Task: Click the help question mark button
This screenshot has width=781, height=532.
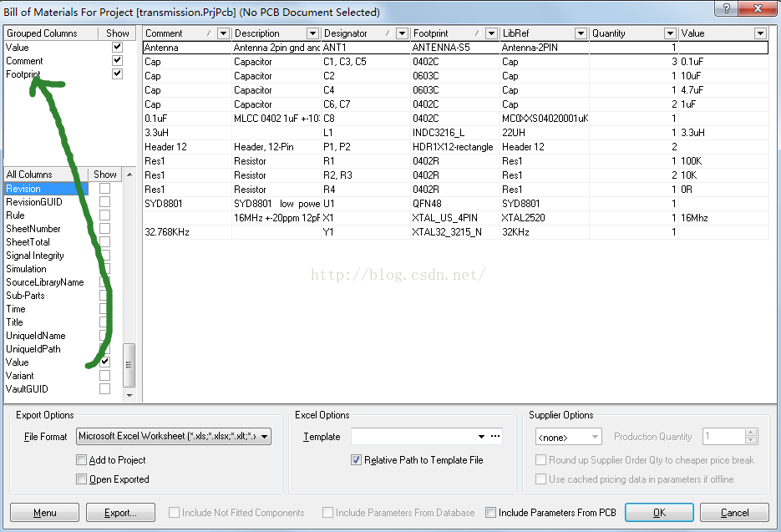Action: click(x=727, y=8)
